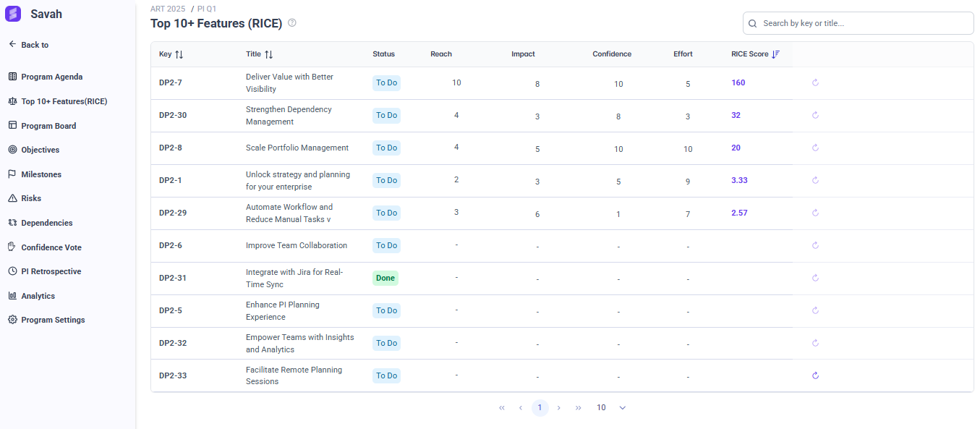Open Program Settings in the sidebar
This screenshot has height=429, width=980.
[x=53, y=320]
